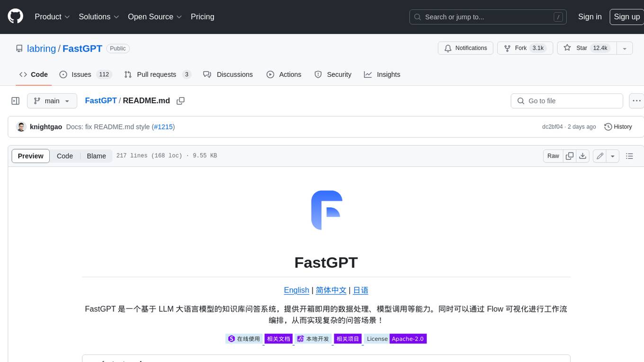This screenshot has height=362, width=644.
Task: Click the 相关文档 badge
Action: coord(278,339)
